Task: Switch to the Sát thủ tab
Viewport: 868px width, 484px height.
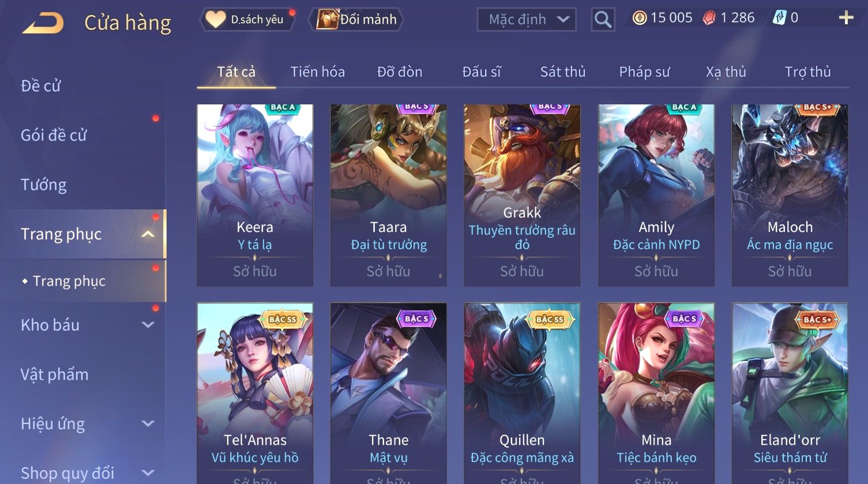Action: 562,72
